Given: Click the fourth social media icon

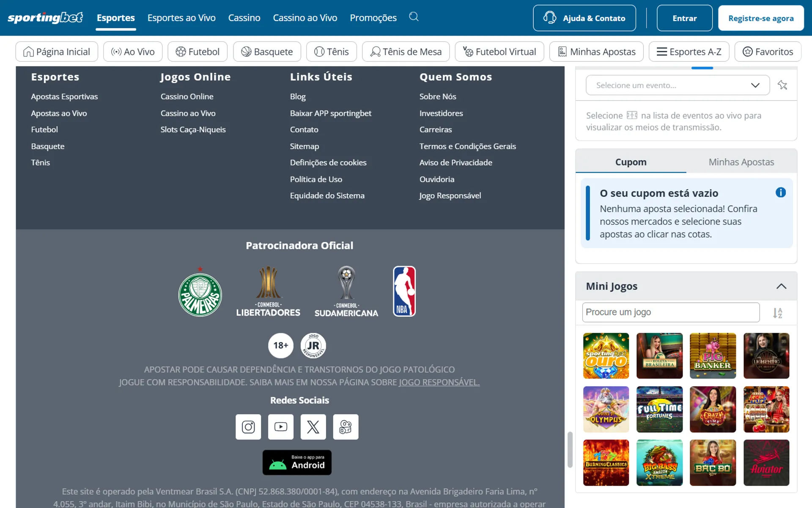Looking at the screenshot, I should [x=346, y=427].
